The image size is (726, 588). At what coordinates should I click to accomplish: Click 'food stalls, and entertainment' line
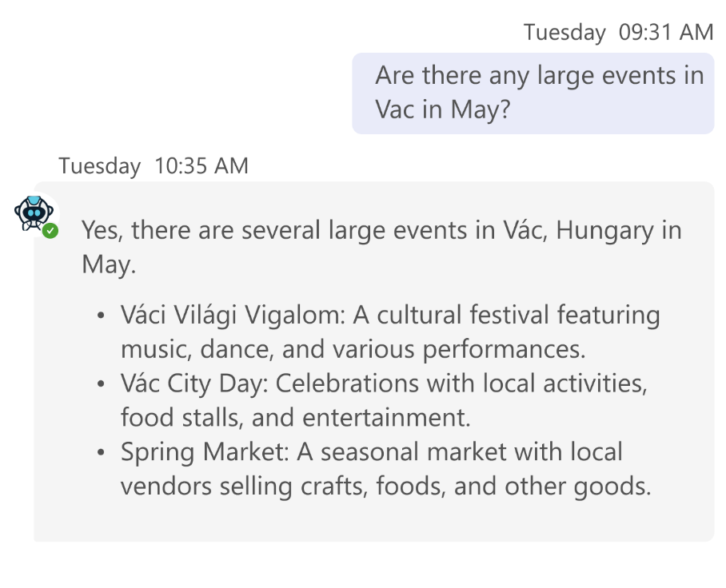click(294, 418)
